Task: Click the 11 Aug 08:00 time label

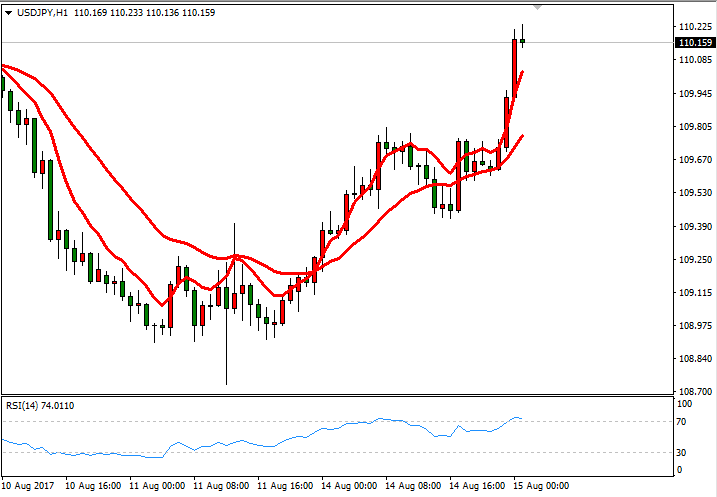Action: 221,486
